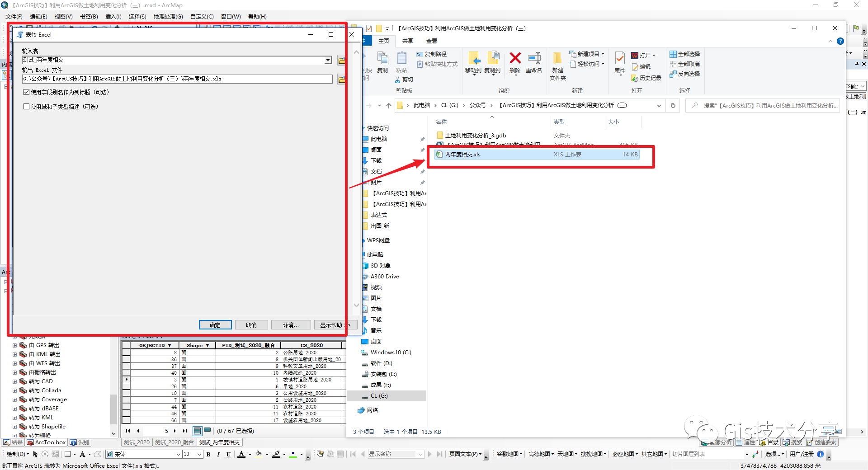Click the font color A icon

[241, 454]
